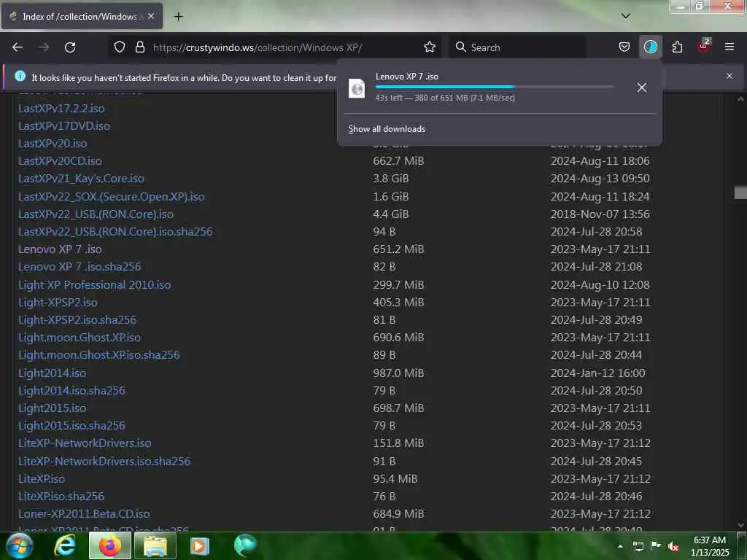The height and width of the screenshot is (560, 747).
Task: Open the extensions puzzle icon
Action: (x=677, y=47)
